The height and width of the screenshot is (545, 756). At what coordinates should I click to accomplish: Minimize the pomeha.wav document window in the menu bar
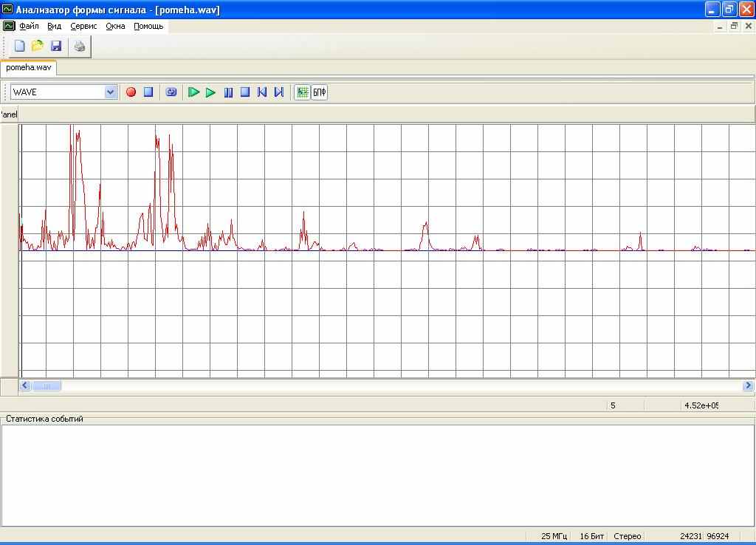(x=720, y=26)
